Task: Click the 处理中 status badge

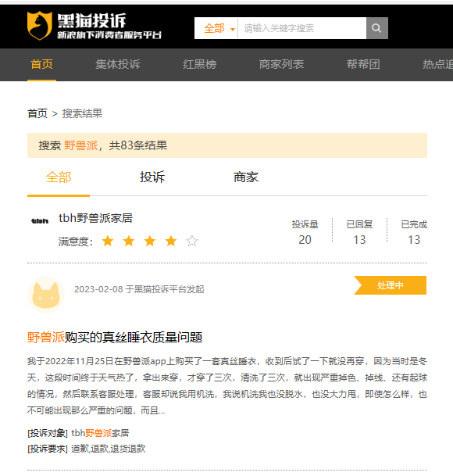Action: (390, 285)
